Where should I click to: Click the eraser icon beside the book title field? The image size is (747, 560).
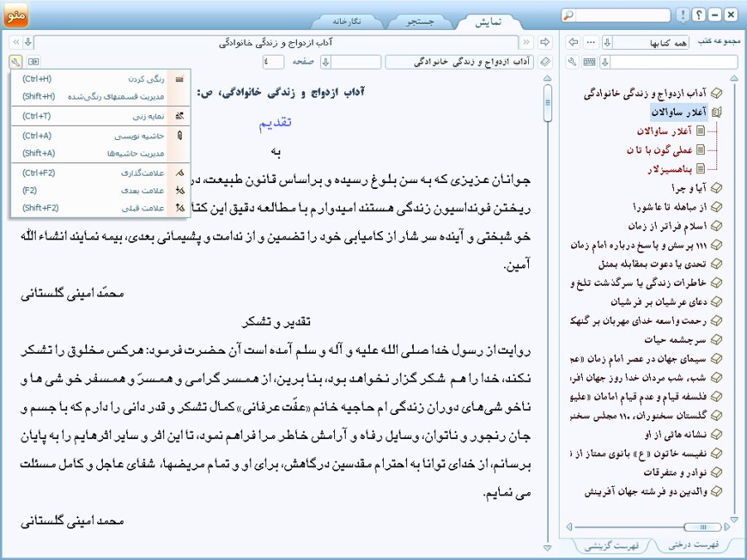545,61
